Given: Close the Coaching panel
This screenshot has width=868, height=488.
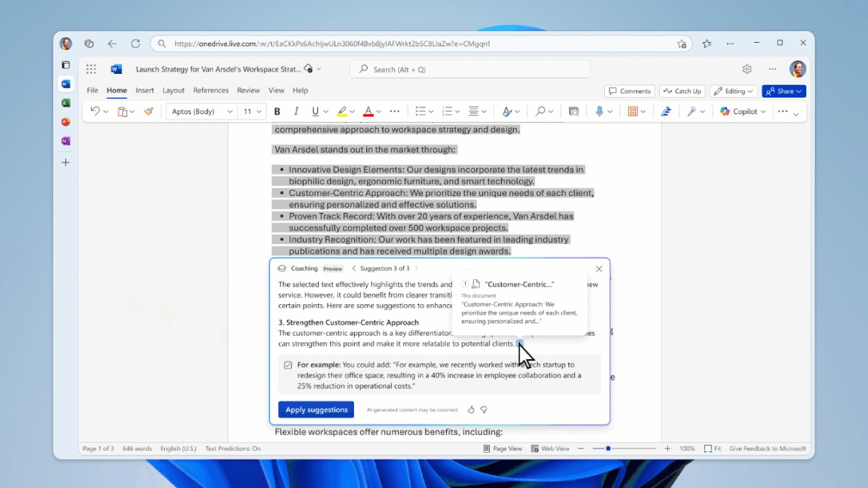Looking at the screenshot, I should (x=599, y=268).
